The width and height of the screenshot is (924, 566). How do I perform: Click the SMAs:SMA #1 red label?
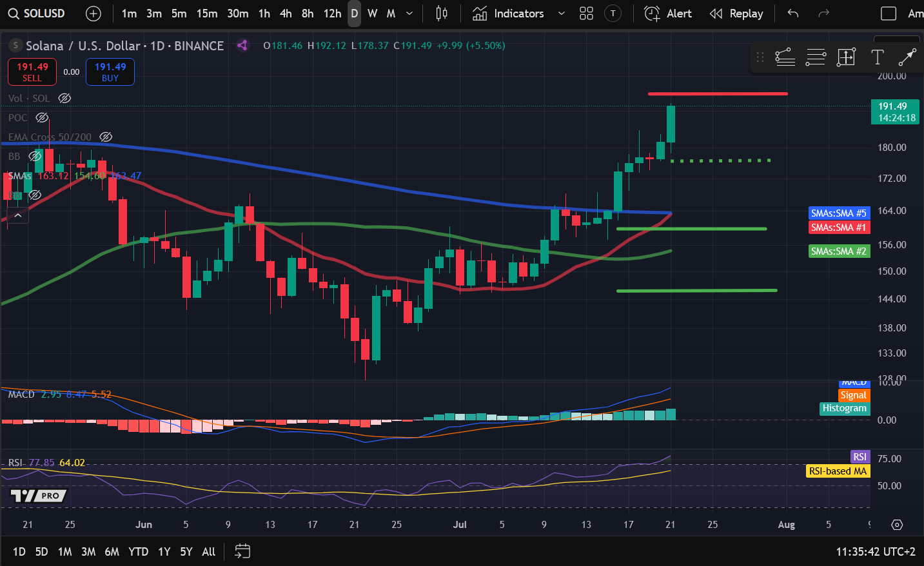(x=839, y=227)
